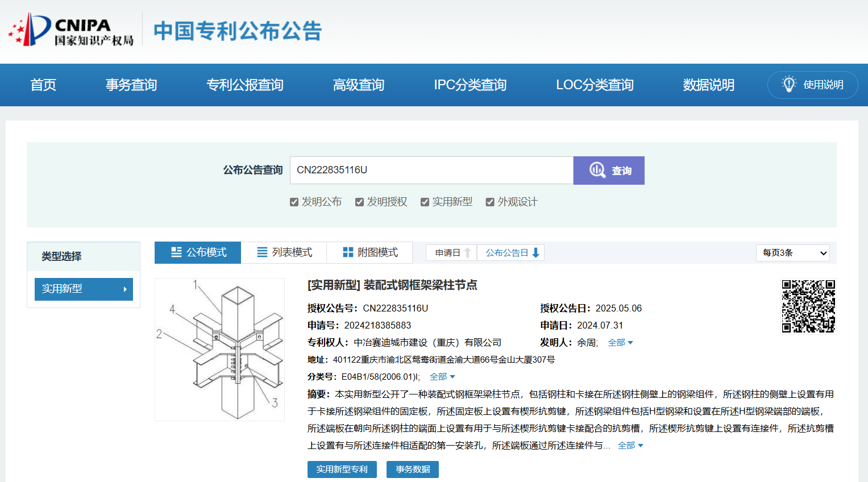Switch to 附图模式 grid icon

point(348,252)
